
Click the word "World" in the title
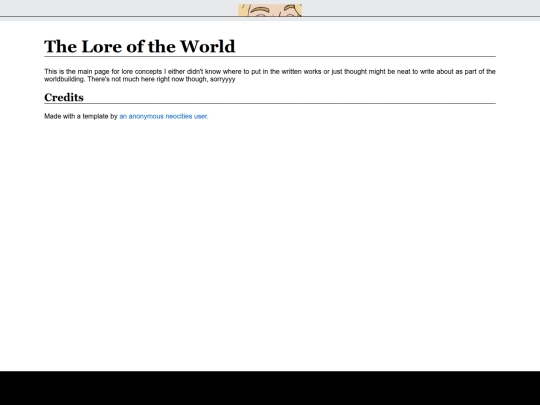(x=208, y=46)
